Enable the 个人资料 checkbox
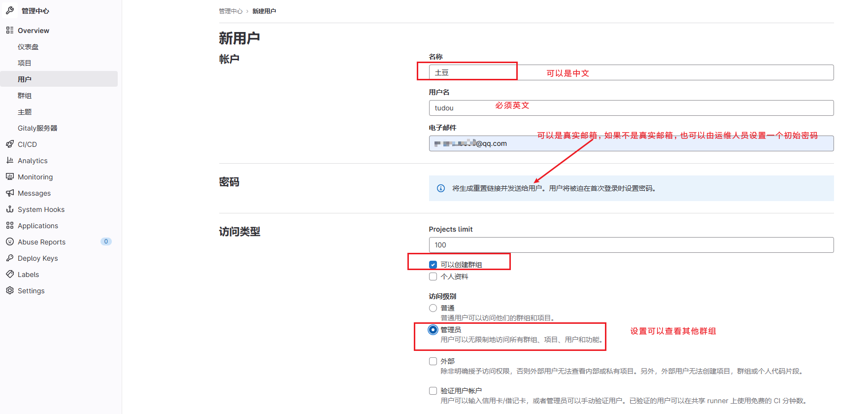Image resolution: width=868 pixels, height=414 pixels. tap(433, 276)
